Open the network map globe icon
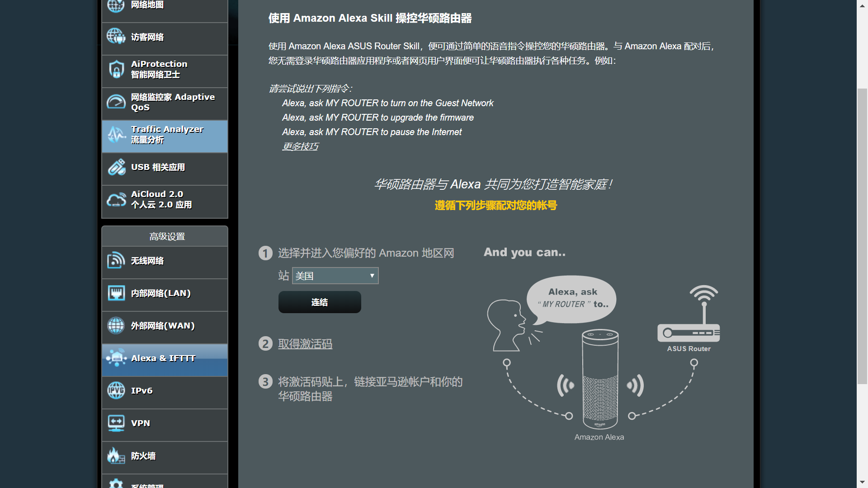868x488 pixels. click(x=116, y=5)
